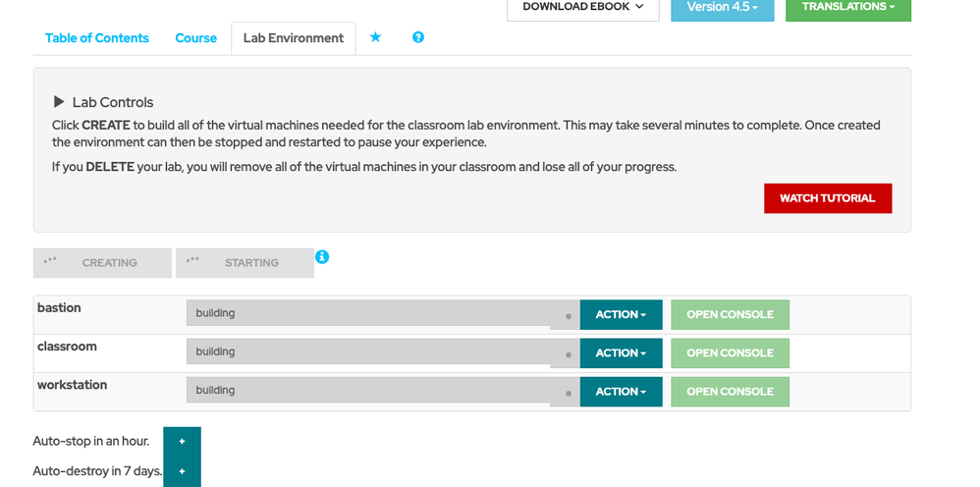
Task: Switch to the Table of Contents tab
Action: coord(97,38)
